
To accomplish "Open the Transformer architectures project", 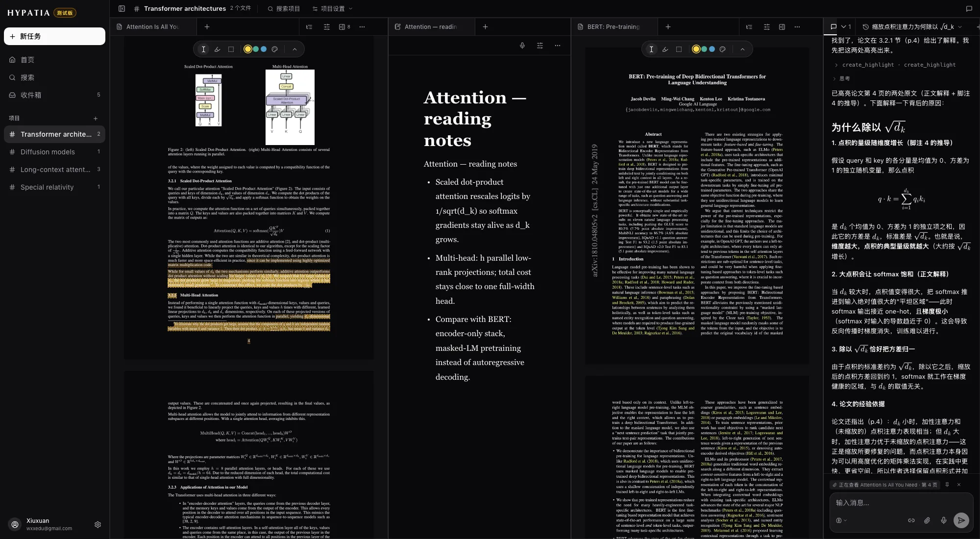I will [x=54, y=134].
